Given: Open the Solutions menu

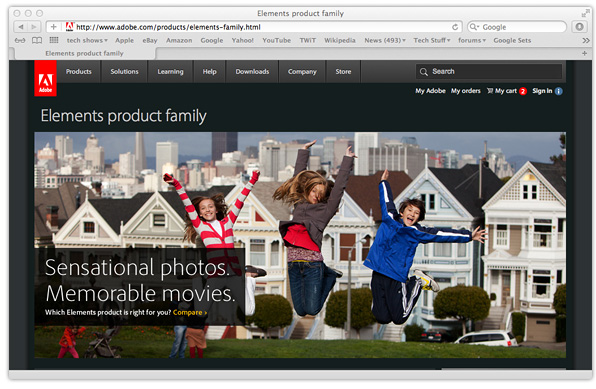Looking at the screenshot, I should [124, 71].
